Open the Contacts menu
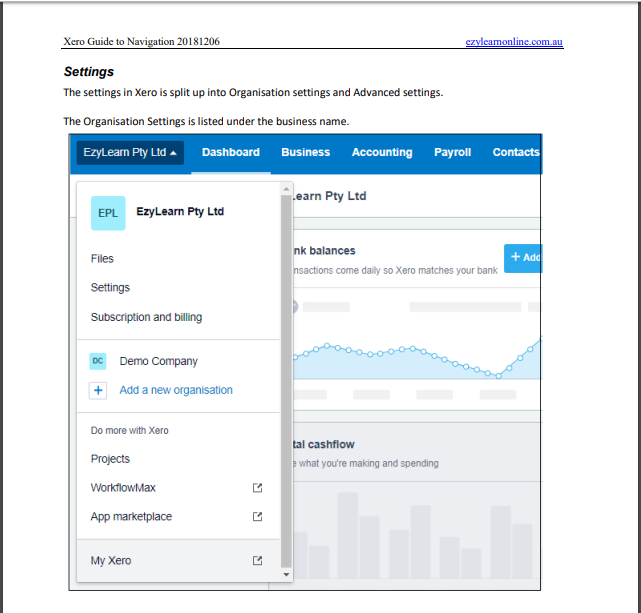The width and height of the screenshot is (641, 613). pos(516,152)
